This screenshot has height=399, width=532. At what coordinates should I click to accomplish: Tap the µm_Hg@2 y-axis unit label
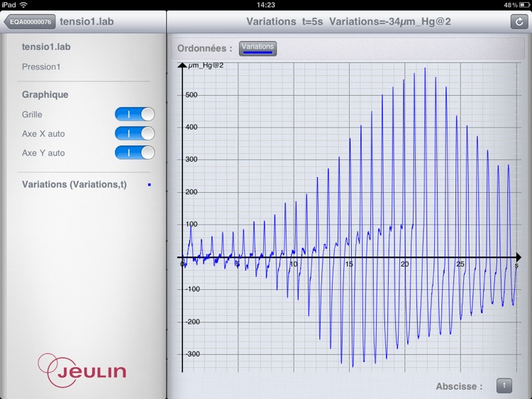[206, 65]
